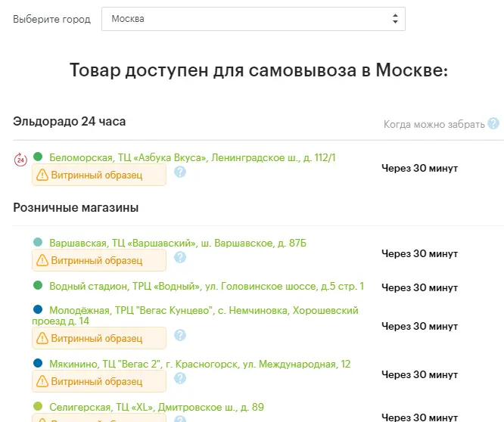Click heading Товар доступен для самовывоза в Москве
504x422 pixels.
pyautogui.click(x=259, y=70)
